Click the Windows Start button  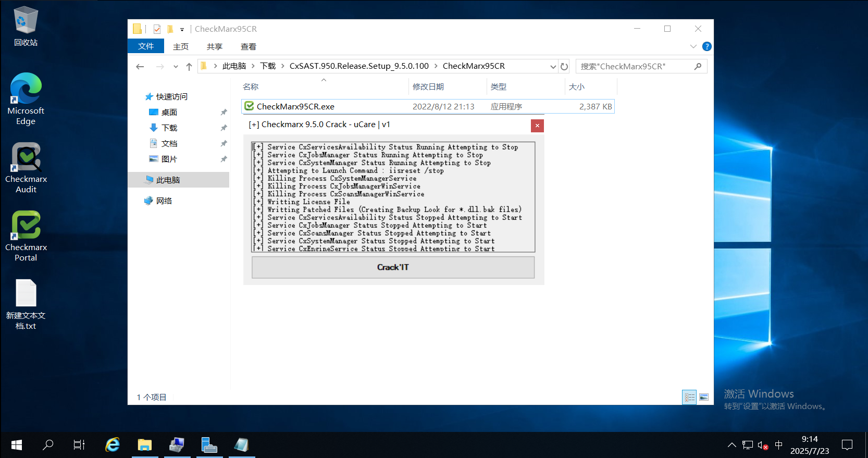(16, 445)
